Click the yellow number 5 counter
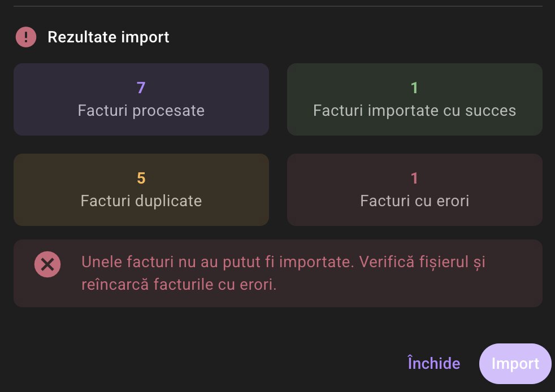This screenshot has width=555, height=392. tap(140, 177)
